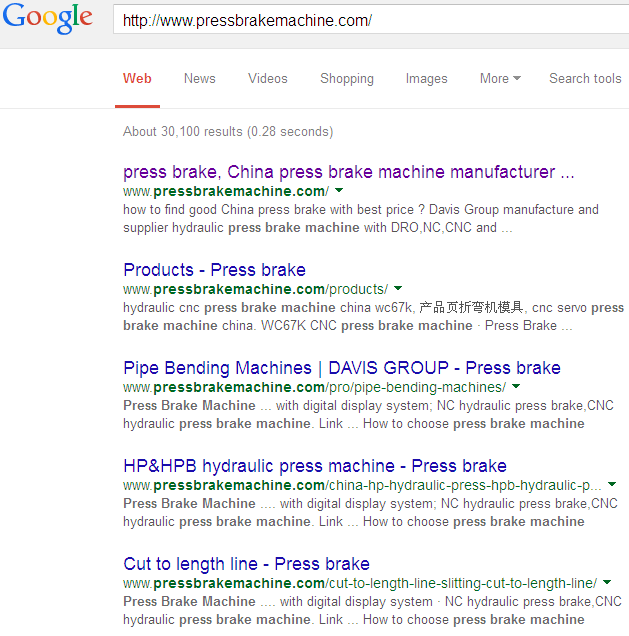Click the 'About 30,100 results' stats text

(228, 131)
